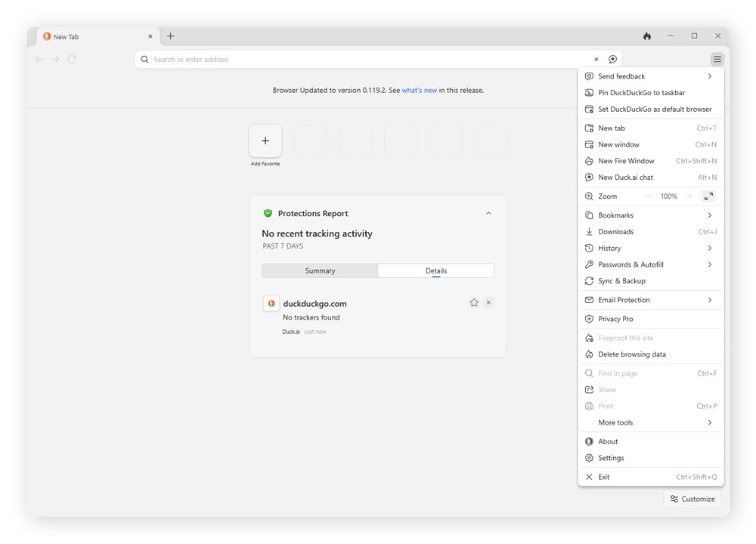Viewport: 756px width, 544px height.
Task: Open Downloads from the menu
Action: tap(651, 232)
